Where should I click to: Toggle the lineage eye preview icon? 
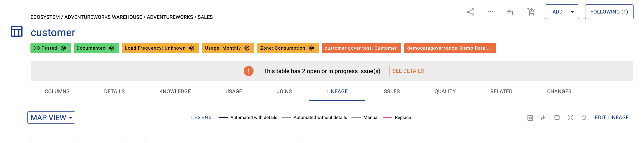pos(530,117)
